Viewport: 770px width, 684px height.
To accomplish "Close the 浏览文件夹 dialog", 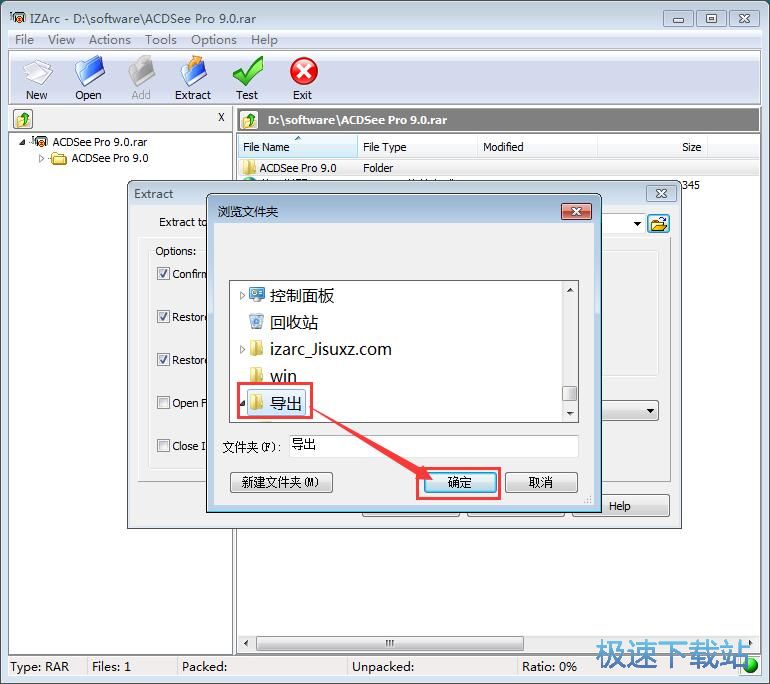I will coord(577,212).
